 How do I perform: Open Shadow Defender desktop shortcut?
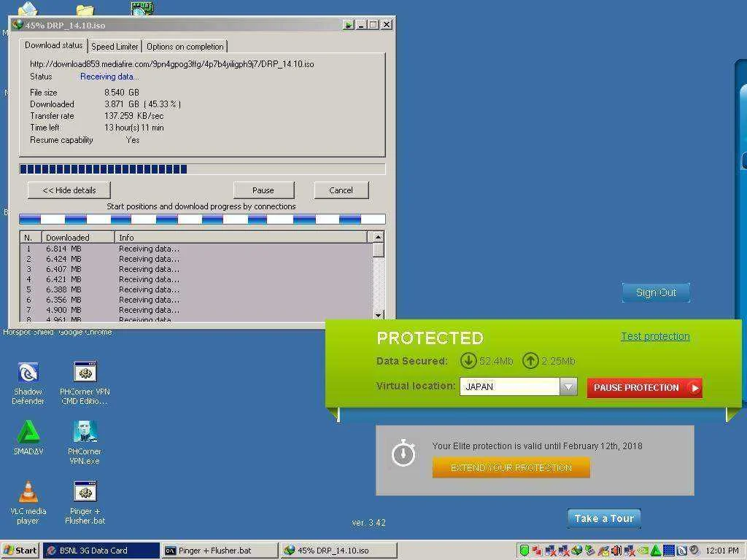point(28,384)
